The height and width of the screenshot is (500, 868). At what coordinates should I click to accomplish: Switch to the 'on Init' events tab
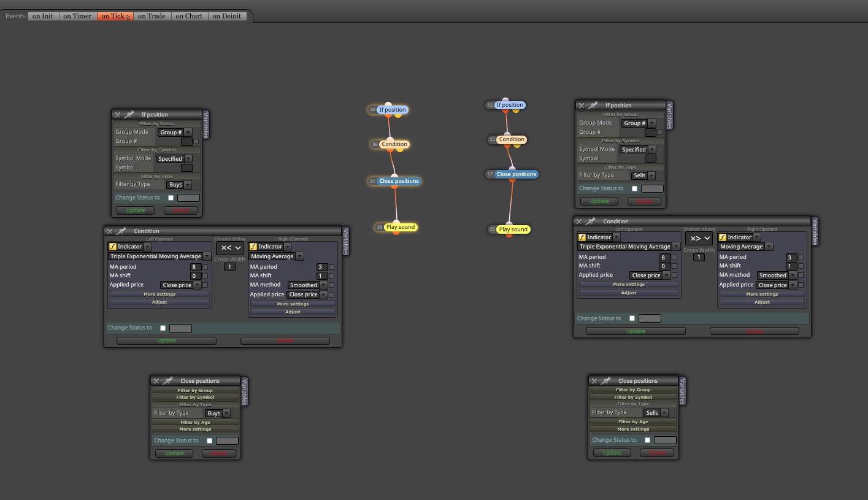click(x=43, y=16)
